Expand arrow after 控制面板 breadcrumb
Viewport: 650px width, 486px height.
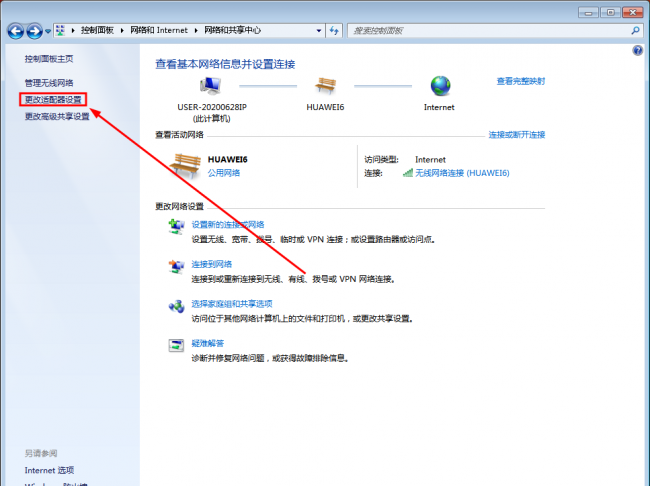(122, 30)
